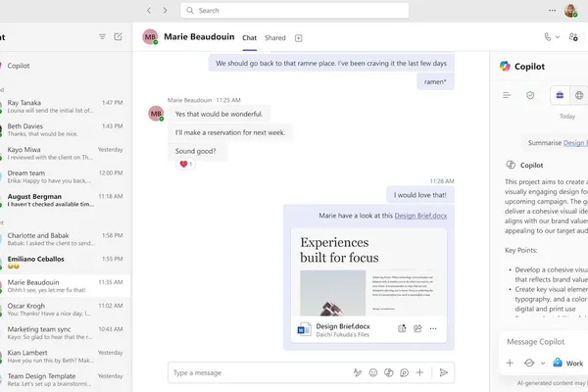Open the Dream team chat

(x=66, y=176)
